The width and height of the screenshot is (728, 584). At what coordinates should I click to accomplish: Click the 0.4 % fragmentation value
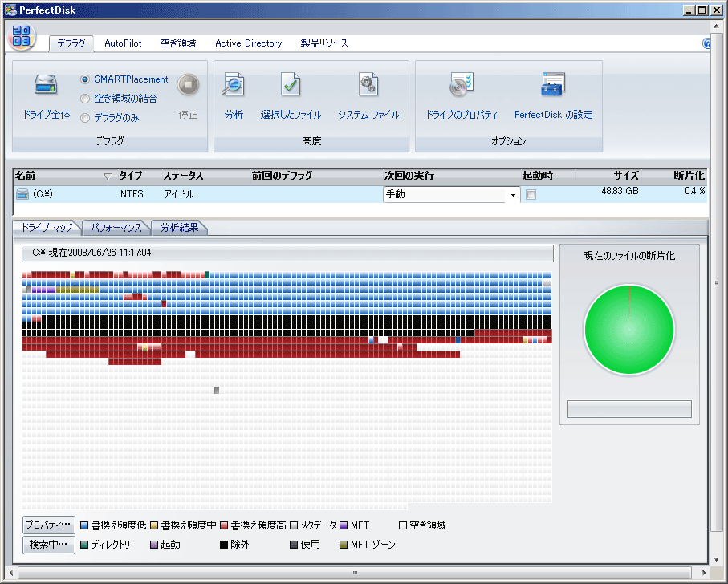(x=694, y=191)
